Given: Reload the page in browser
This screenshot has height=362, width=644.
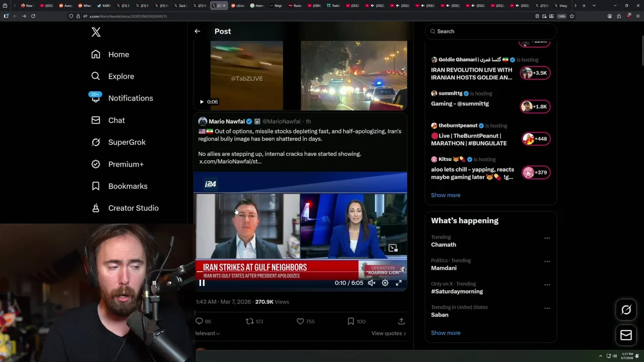Looking at the screenshot, I should (x=33, y=16).
